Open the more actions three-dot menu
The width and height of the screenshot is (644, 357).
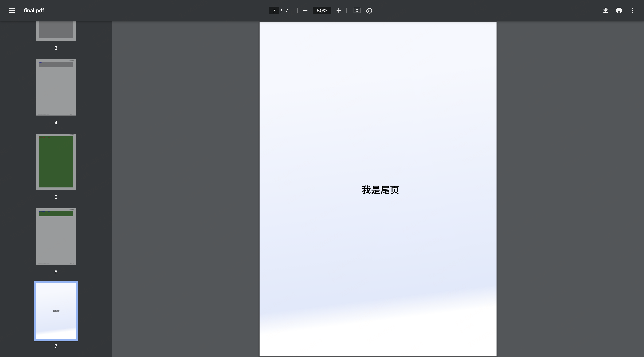tap(632, 10)
